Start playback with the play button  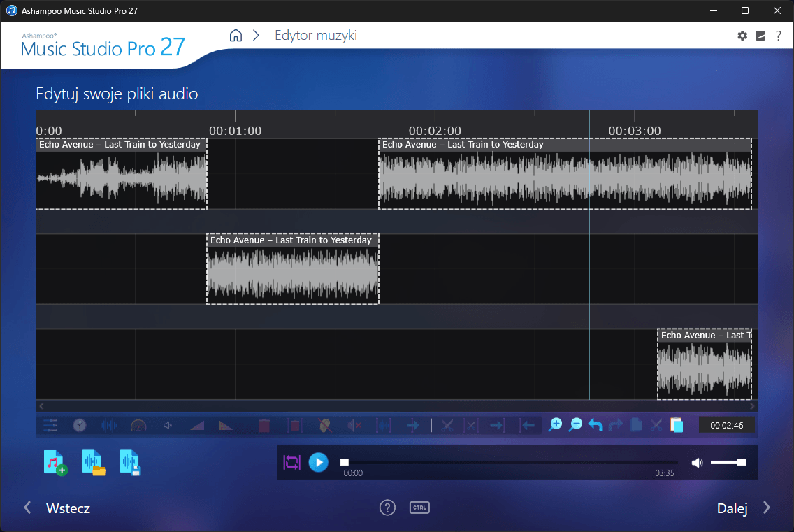319,462
